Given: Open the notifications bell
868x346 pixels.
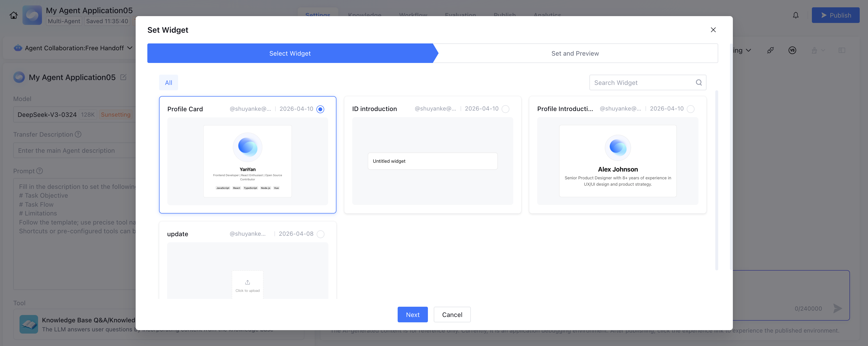Looking at the screenshot, I should 796,15.
